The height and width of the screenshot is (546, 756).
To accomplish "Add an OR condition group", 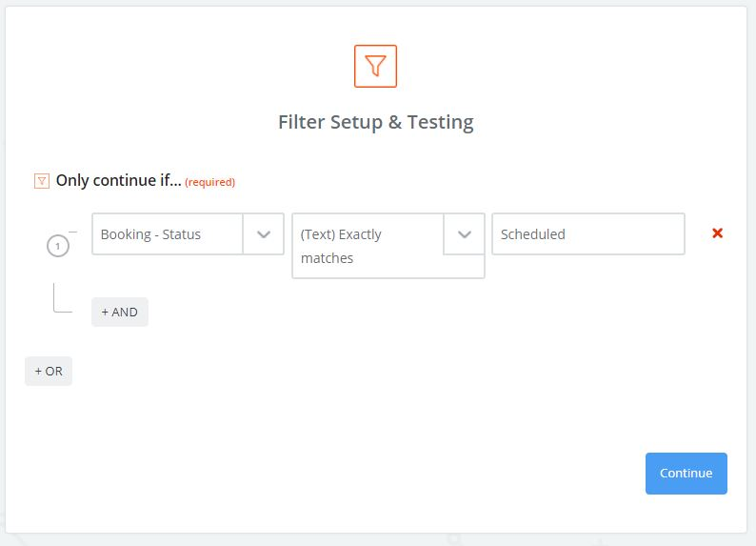I will (x=49, y=371).
